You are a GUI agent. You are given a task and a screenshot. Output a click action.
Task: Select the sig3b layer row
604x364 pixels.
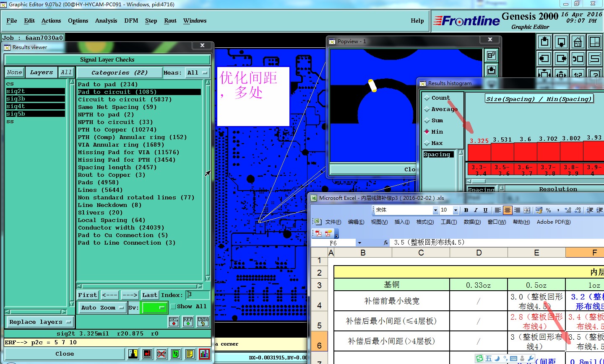point(35,99)
